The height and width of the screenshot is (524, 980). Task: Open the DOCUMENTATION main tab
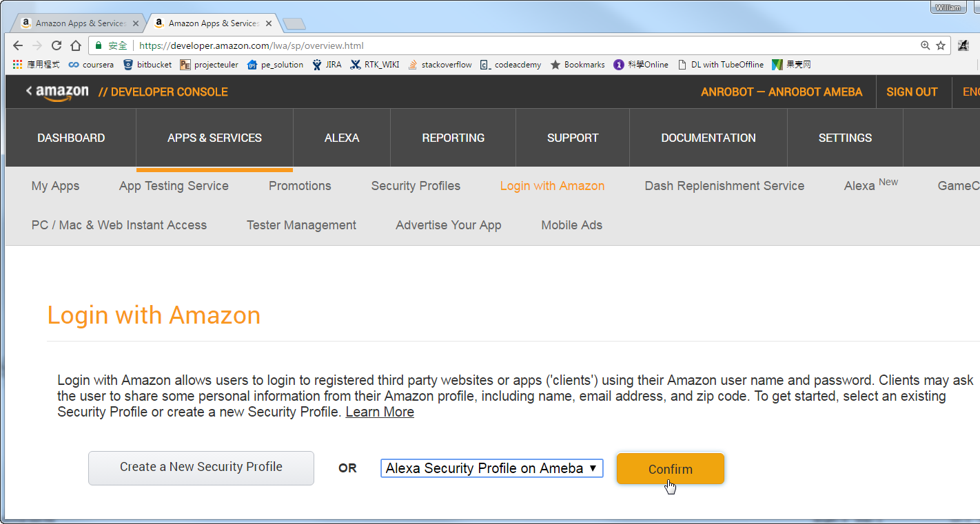tap(708, 138)
